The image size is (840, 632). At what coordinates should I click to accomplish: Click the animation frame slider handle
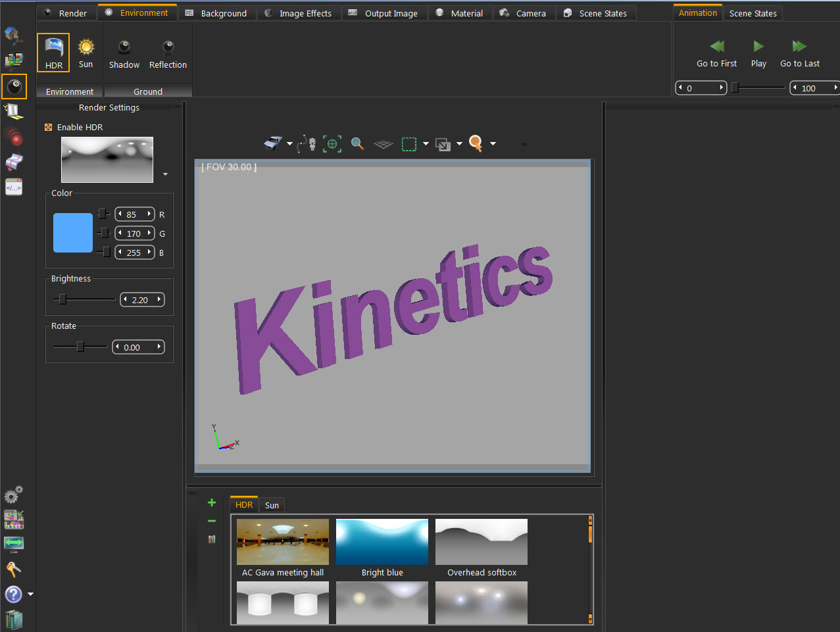735,87
